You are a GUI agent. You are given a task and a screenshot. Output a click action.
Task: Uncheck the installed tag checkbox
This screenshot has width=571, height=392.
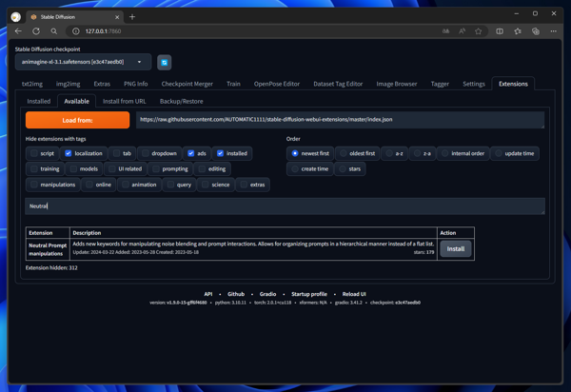[x=220, y=153]
